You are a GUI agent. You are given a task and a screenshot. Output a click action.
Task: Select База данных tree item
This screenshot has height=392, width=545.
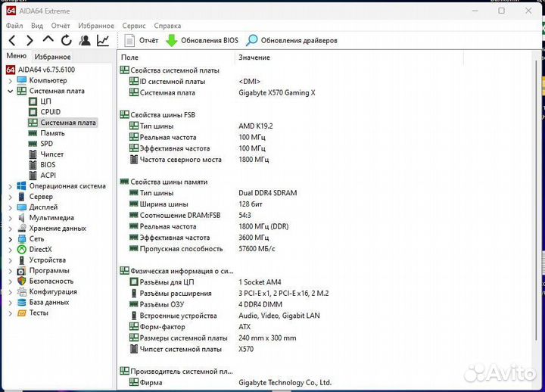43,302
